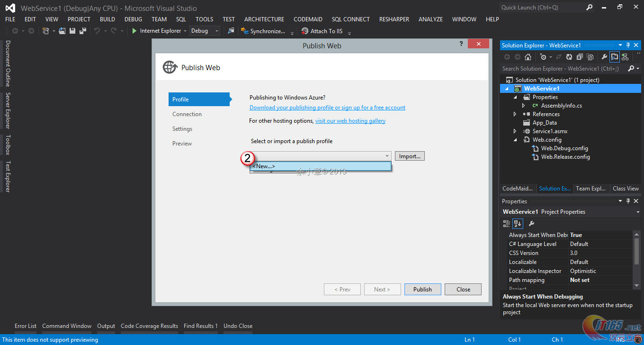
Task: Click the Import... button
Action: 410,156
